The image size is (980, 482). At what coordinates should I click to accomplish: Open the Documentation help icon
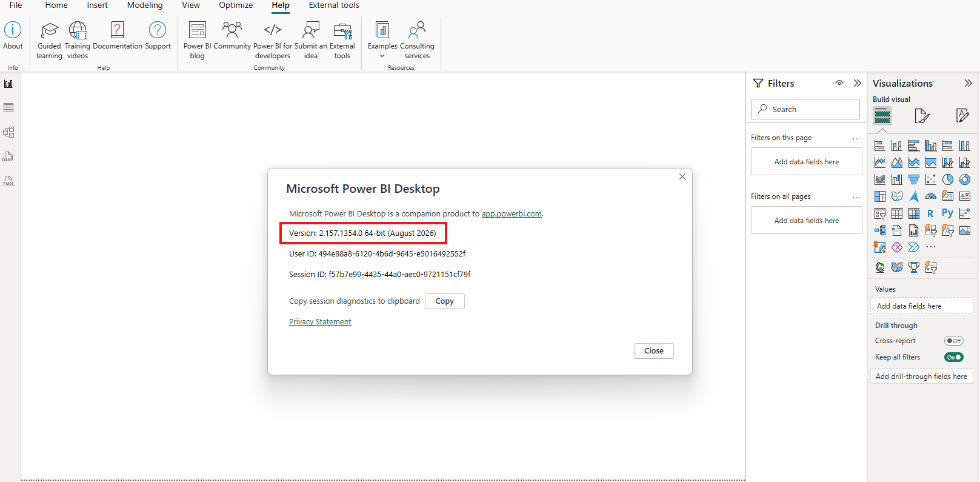tap(118, 36)
